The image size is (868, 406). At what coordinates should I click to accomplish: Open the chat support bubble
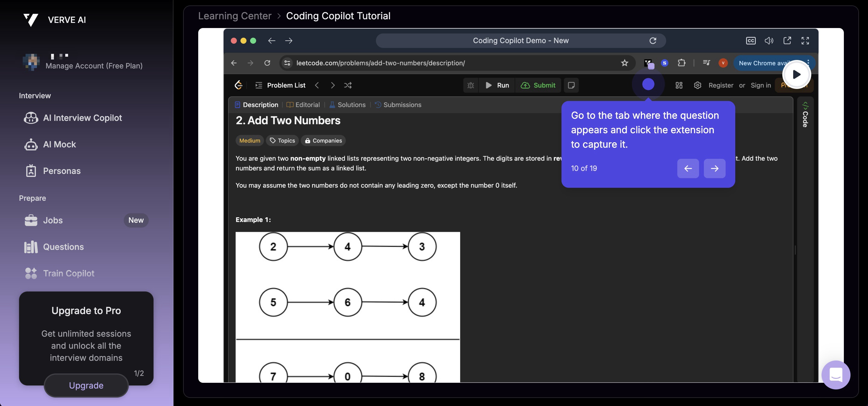(836, 375)
